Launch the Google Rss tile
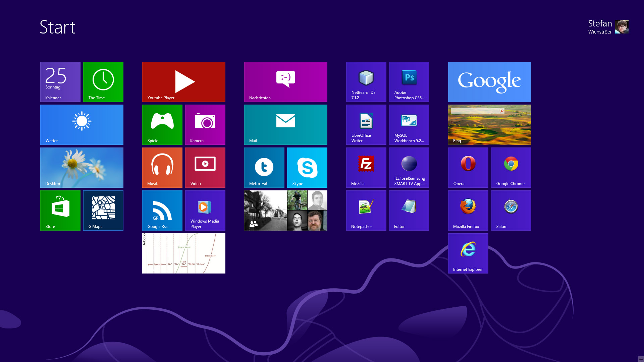Screen dimensions: 644x362 (162, 210)
